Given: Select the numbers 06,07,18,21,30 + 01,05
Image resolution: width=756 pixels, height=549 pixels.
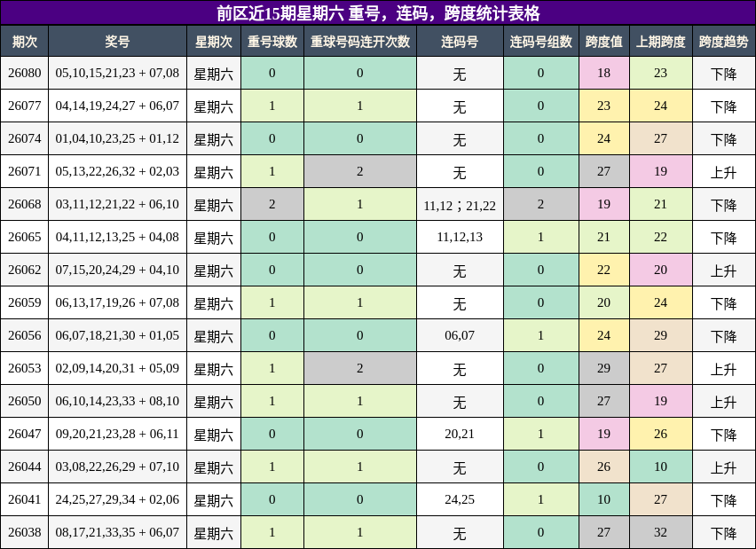Looking at the screenshot, I should pos(117,335).
